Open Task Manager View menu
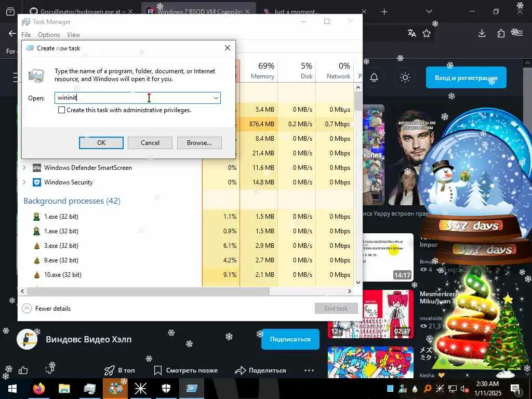The image size is (532, 399). click(x=73, y=35)
